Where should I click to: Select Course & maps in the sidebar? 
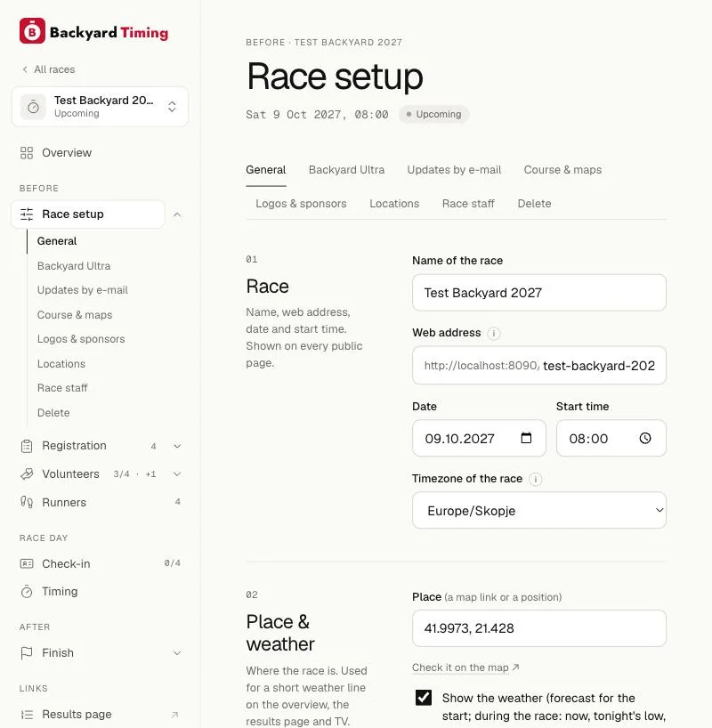74,315
